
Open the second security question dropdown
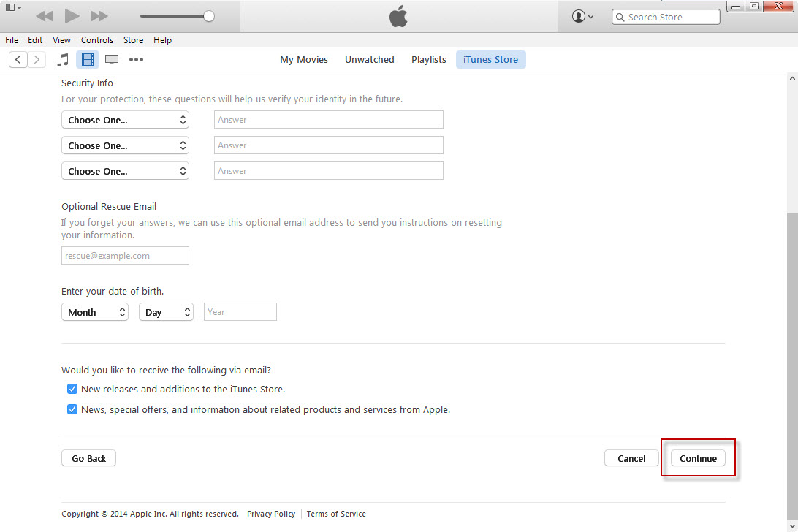click(125, 145)
